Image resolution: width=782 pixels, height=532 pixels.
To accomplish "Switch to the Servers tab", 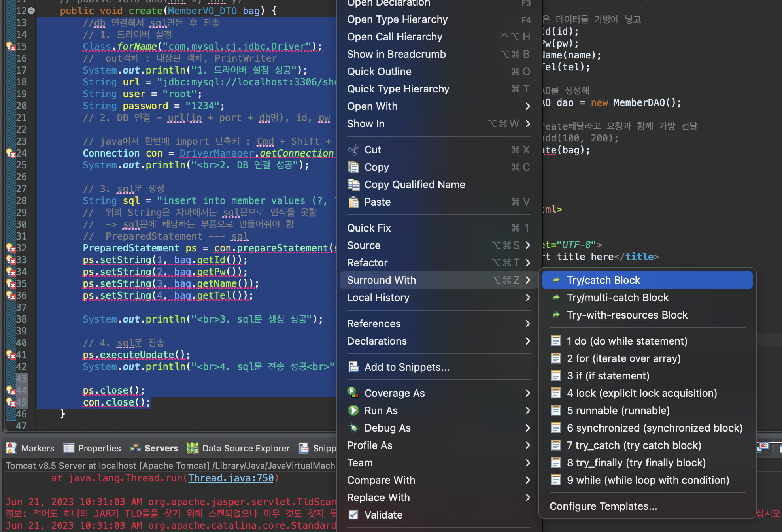I will coord(161,448).
